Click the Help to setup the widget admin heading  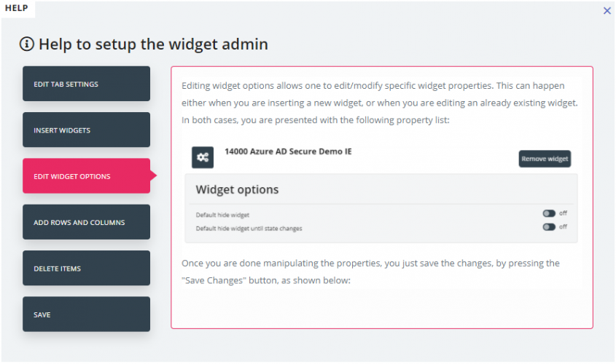[x=153, y=44]
